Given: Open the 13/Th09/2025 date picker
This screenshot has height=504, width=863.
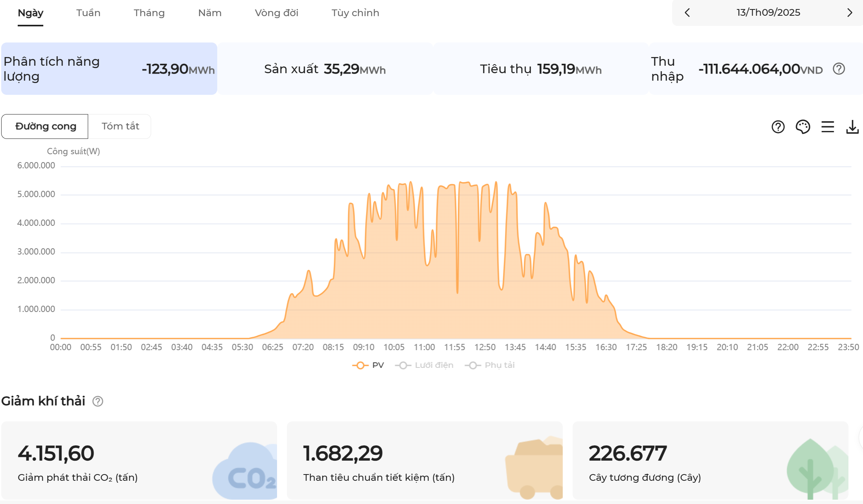Looking at the screenshot, I should 768,13.
